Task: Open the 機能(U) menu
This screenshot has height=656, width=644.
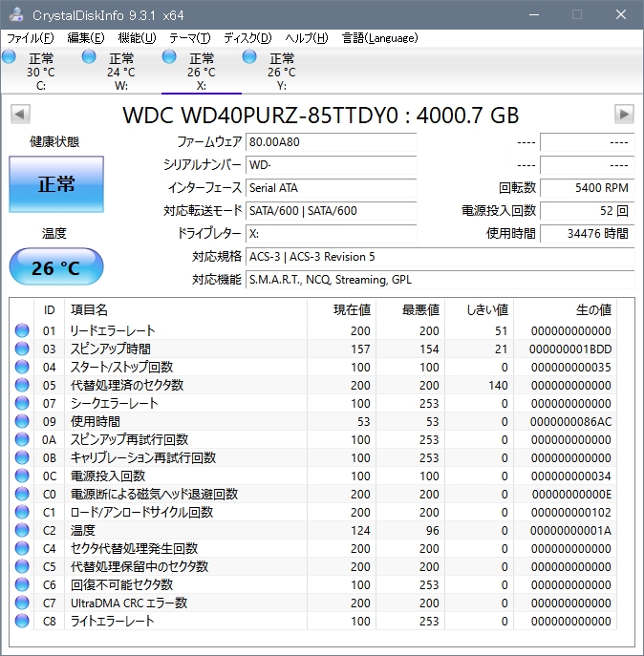Action: (137, 38)
